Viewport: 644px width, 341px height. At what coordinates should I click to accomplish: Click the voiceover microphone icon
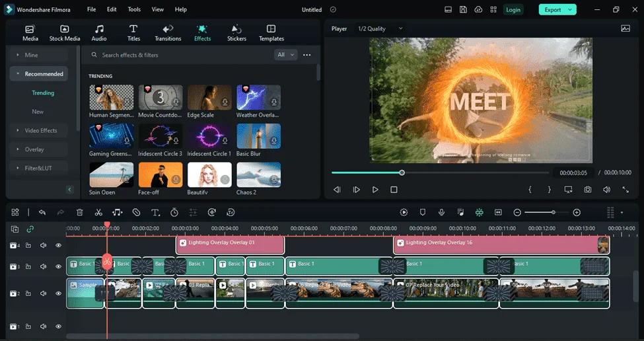pos(441,212)
